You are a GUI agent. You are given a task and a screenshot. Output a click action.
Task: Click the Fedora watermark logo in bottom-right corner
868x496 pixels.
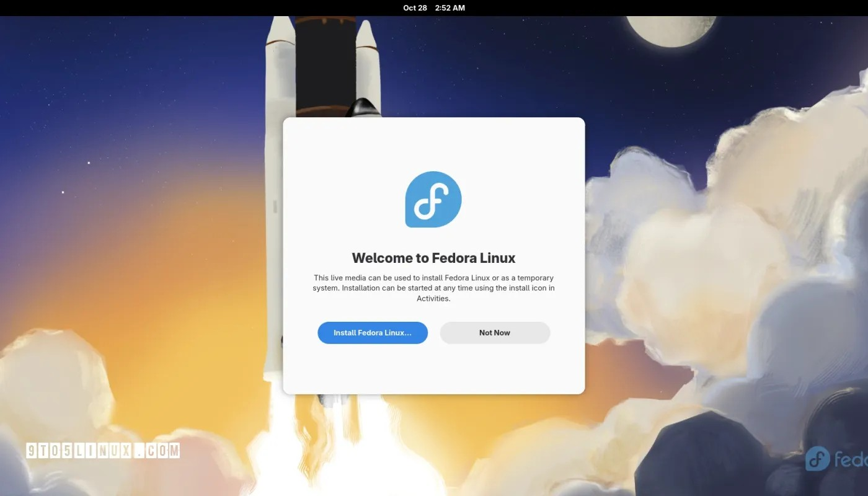tap(817, 459)
